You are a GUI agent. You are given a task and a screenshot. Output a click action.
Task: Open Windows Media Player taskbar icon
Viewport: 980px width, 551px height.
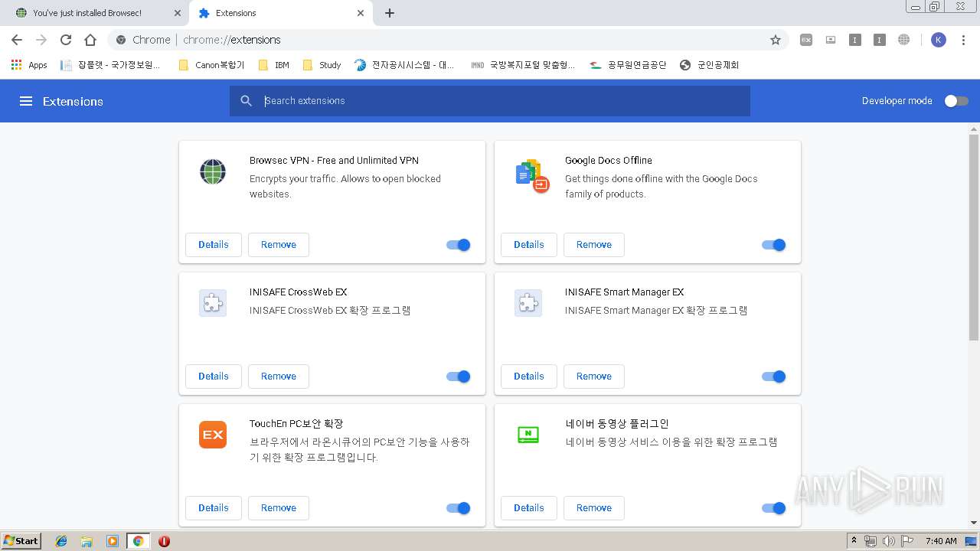(113, 541)
